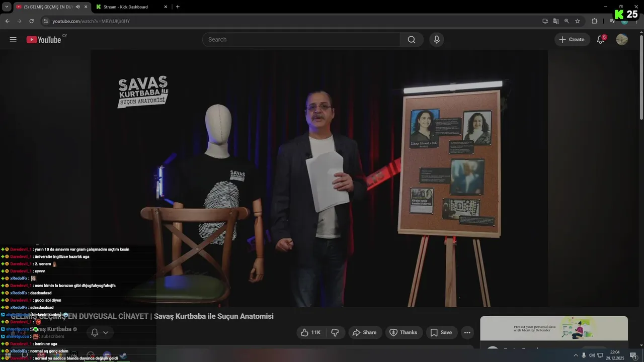644x362 pixels.
Task: Reload the current page
Action: pyautogui.click(x=31, y=21)
